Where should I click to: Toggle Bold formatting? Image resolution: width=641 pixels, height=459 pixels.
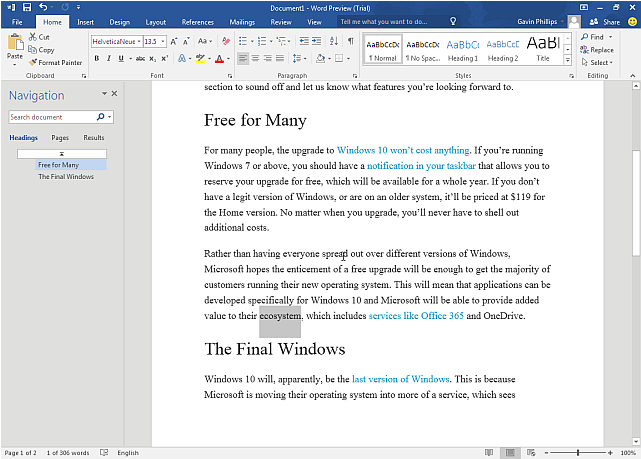click(x=96, y=58)
